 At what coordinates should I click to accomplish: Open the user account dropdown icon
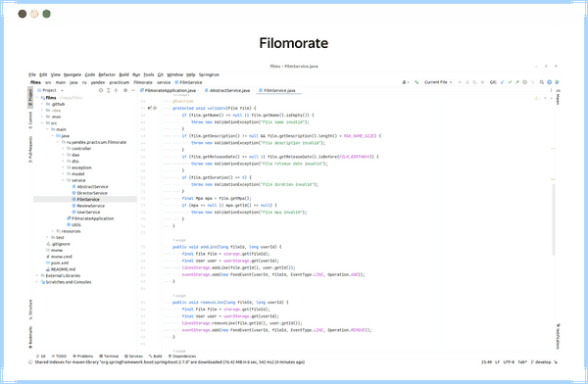point(406,82)
